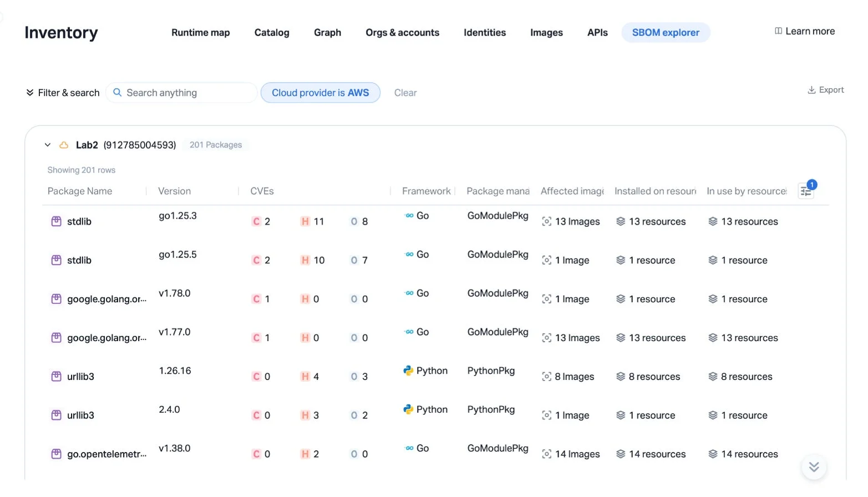This screenshot has width=868, height=497.
Task: Click the High CVE badge for urllib3 2.4.0
Action: [x=305, y=415]
